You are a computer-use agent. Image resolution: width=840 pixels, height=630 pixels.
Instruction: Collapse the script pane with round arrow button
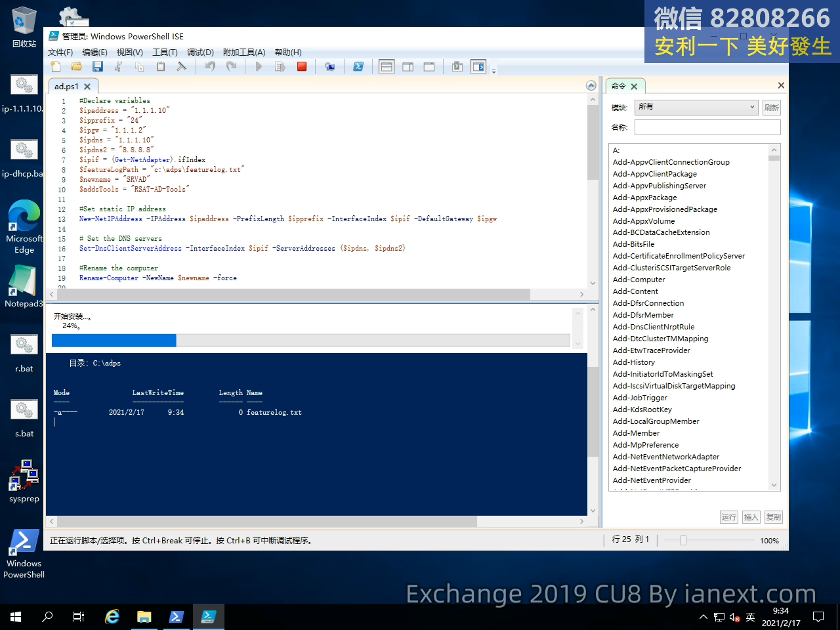(591, 86)
